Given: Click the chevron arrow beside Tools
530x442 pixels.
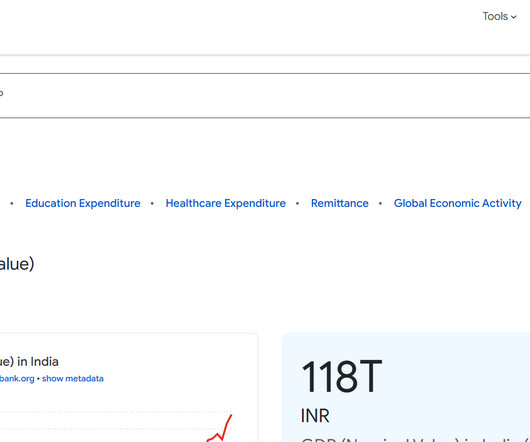Looking at the screenshot, I should point(513,17).
